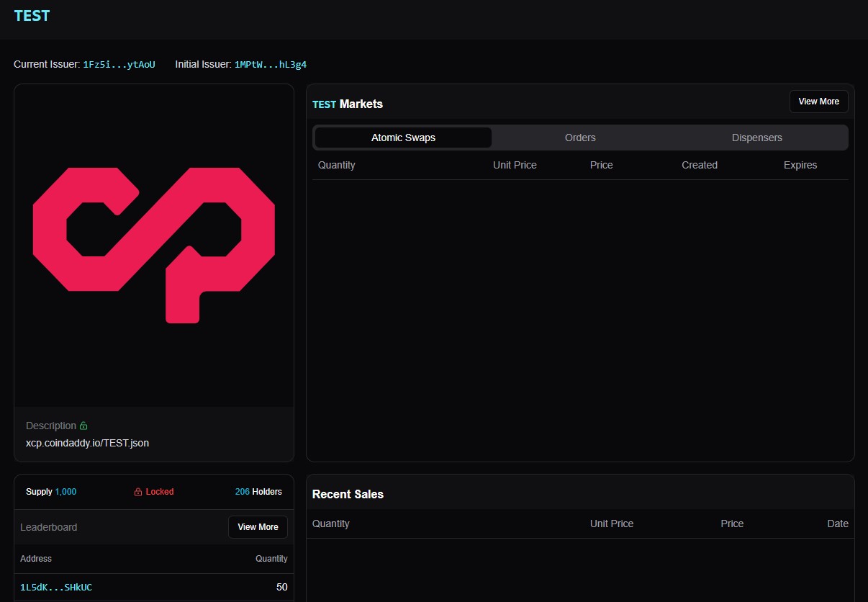Screen dimensions: 868x602
Task: Click the Unit Price column header in Markets
Action: coord(515,165)
